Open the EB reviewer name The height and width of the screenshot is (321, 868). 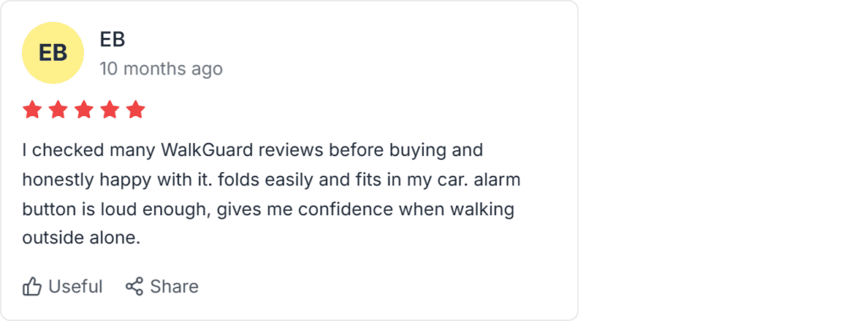(x=113, y=39)
